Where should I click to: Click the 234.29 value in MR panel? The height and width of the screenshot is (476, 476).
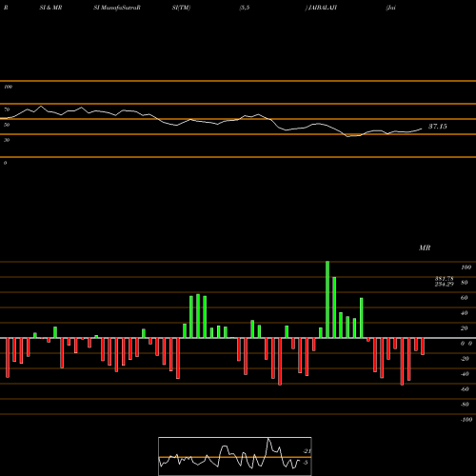click(444, 284)
